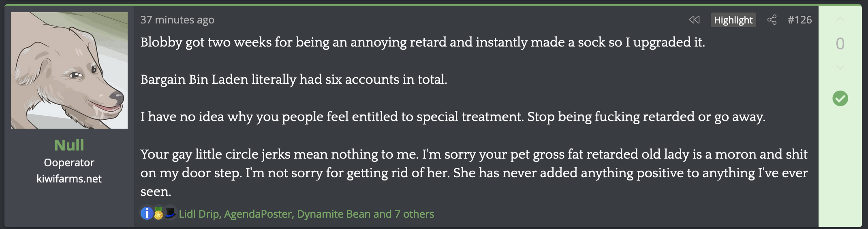Click the "37 minutes ago" timestamp
This screenshot has width=868, height=229.
tap(177, 20)
